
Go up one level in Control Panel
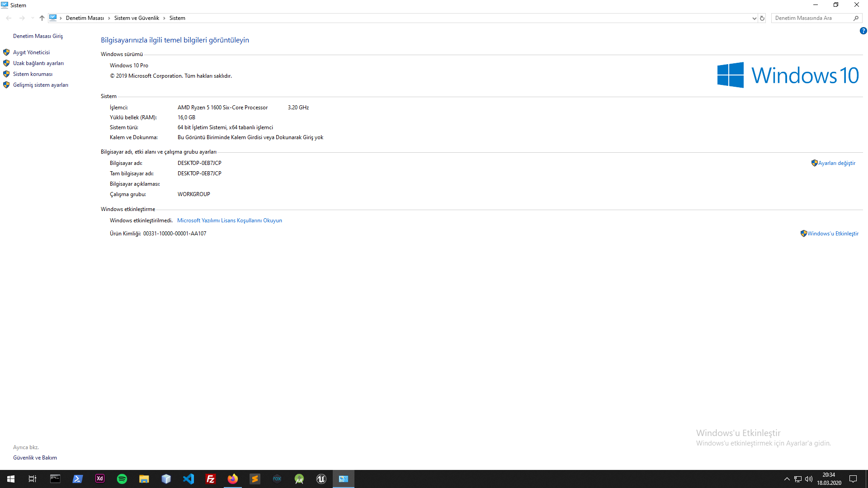point(42,18)
